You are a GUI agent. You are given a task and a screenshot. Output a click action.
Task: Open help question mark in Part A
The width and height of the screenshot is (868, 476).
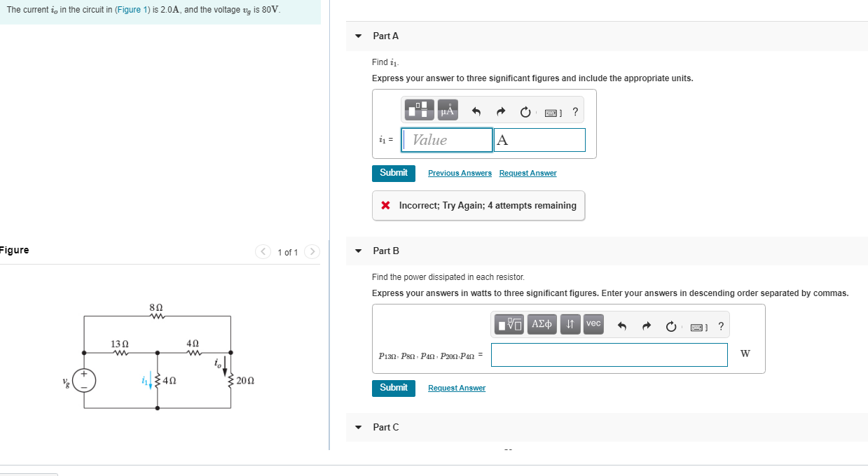point(575,111)
